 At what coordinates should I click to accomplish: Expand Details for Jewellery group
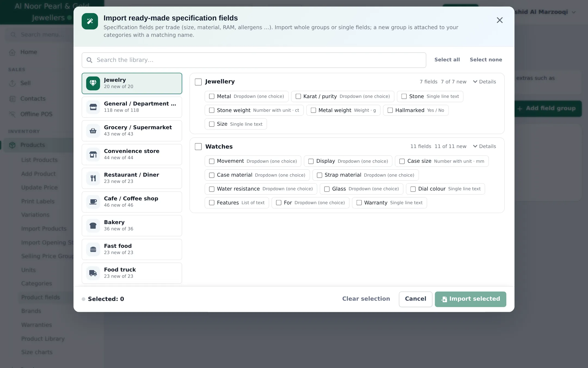click(484, 82)
